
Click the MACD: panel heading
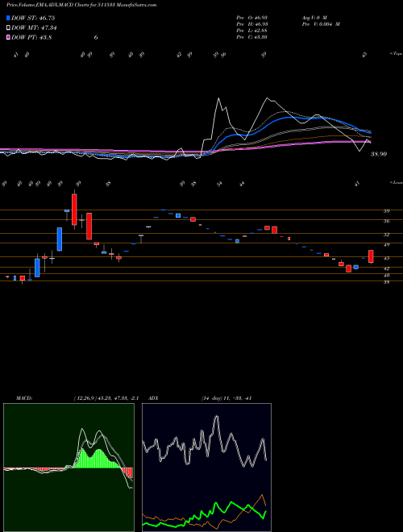click(x=23, y=398)
